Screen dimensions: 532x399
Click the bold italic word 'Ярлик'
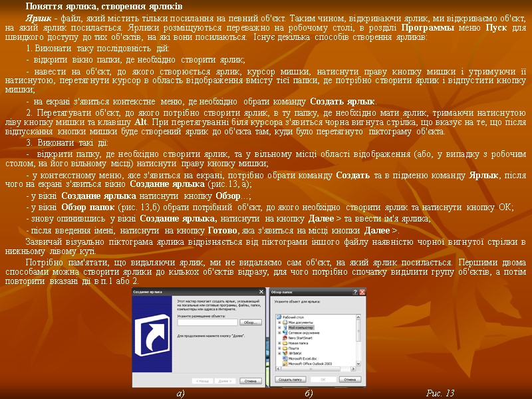pyautogui.click(x=38, y=19)
